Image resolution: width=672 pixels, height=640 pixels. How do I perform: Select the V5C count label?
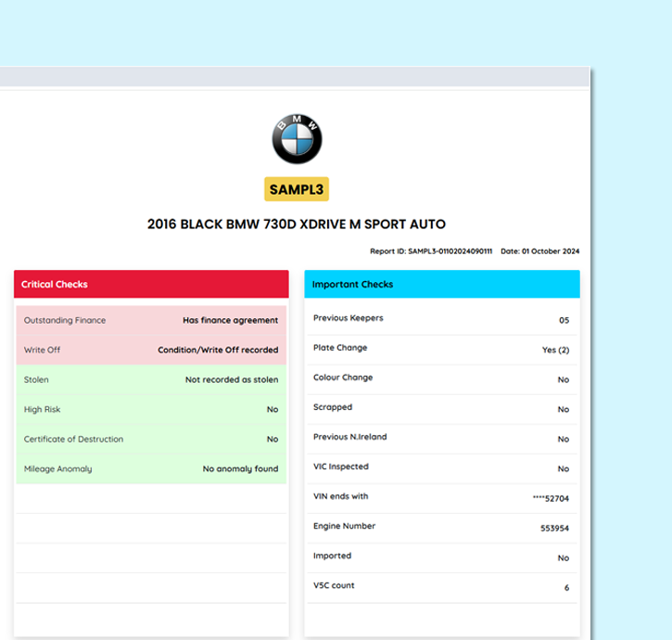[334, 585]
